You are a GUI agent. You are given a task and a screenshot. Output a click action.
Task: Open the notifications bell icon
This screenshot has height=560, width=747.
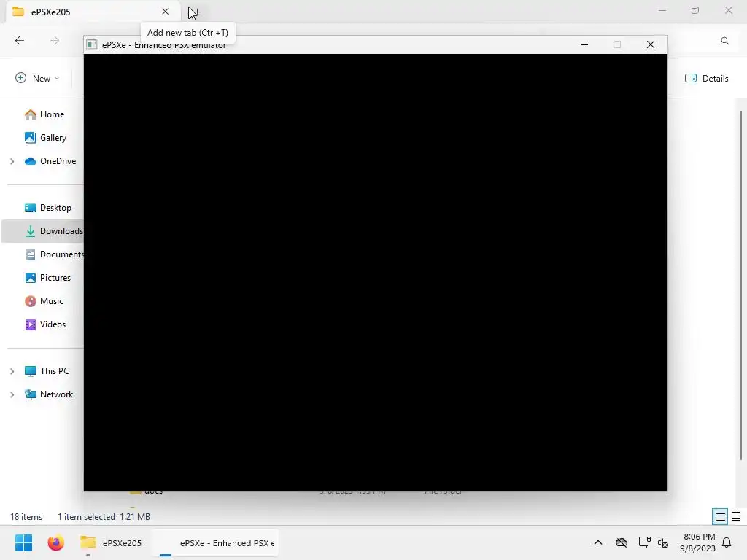727,542
